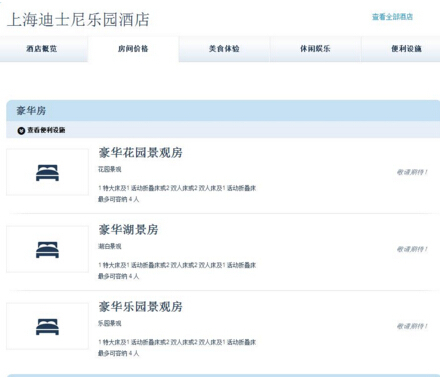
Task: Click 敬请期待 beside 豪华花园景观房
Action: (412, 172)
